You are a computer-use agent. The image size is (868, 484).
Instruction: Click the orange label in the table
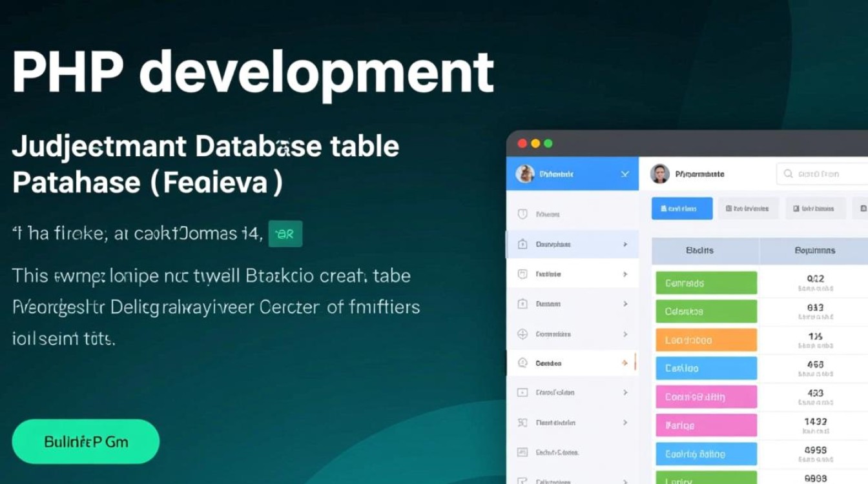[706, 340]
